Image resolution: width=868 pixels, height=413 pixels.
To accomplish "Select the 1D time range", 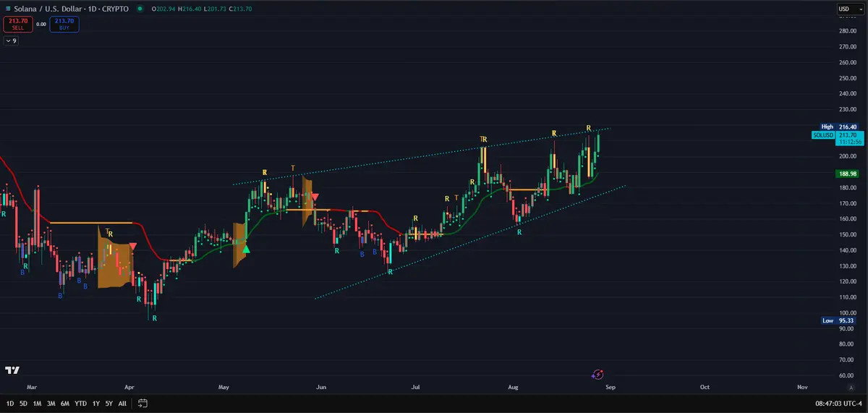I will click(x=10, y=403).
